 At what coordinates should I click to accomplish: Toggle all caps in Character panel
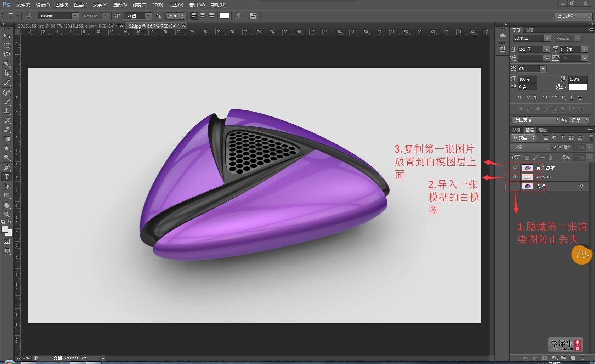coord(537,98)
